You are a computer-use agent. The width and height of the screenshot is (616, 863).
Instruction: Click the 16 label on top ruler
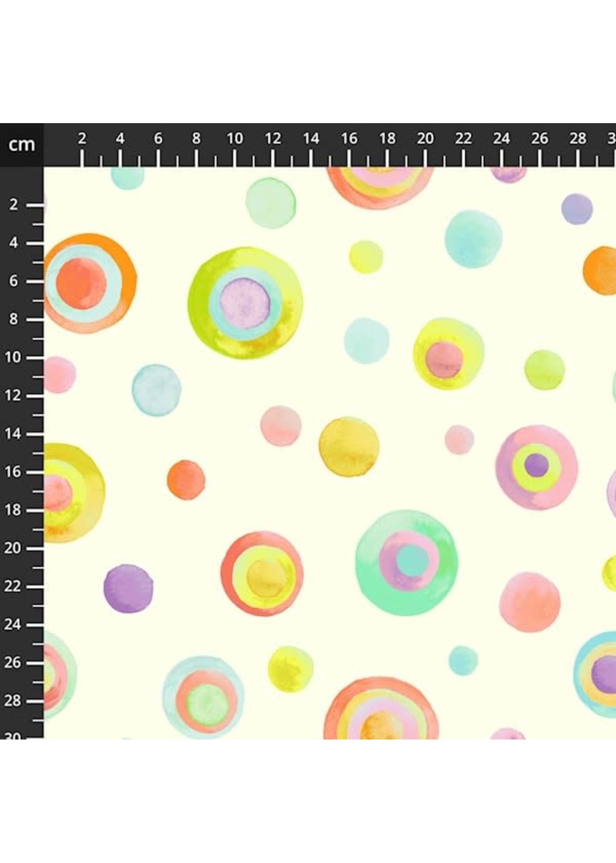pyautogui.click(x=349, y=138)
